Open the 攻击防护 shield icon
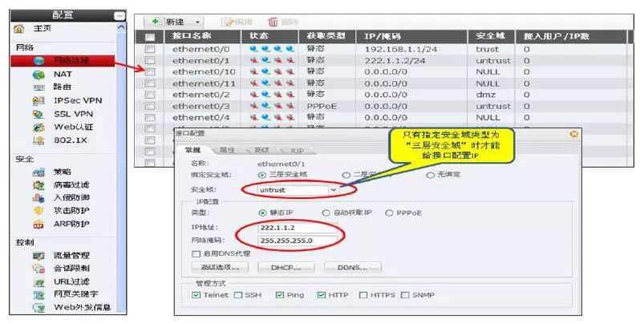 point(38,211)
